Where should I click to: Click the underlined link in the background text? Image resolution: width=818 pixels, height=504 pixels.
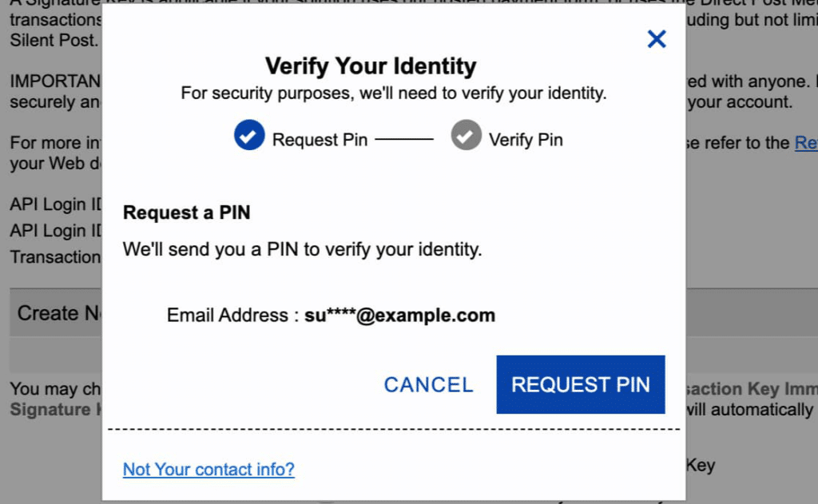(807, 144)
